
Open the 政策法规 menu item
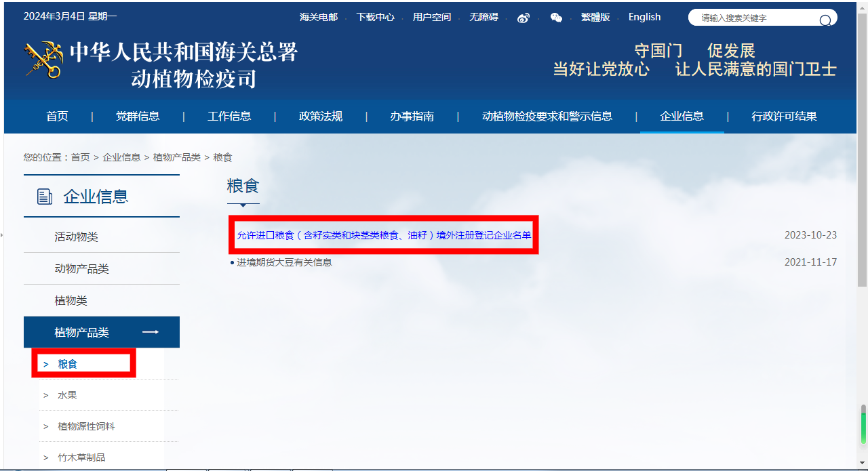point(320,116)
